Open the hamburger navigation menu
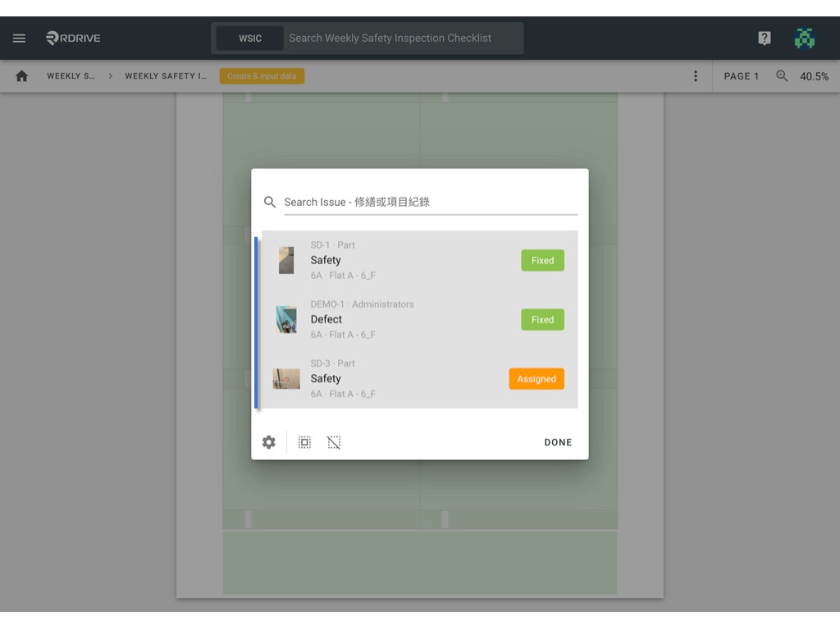840x630 pixels. 20,38
